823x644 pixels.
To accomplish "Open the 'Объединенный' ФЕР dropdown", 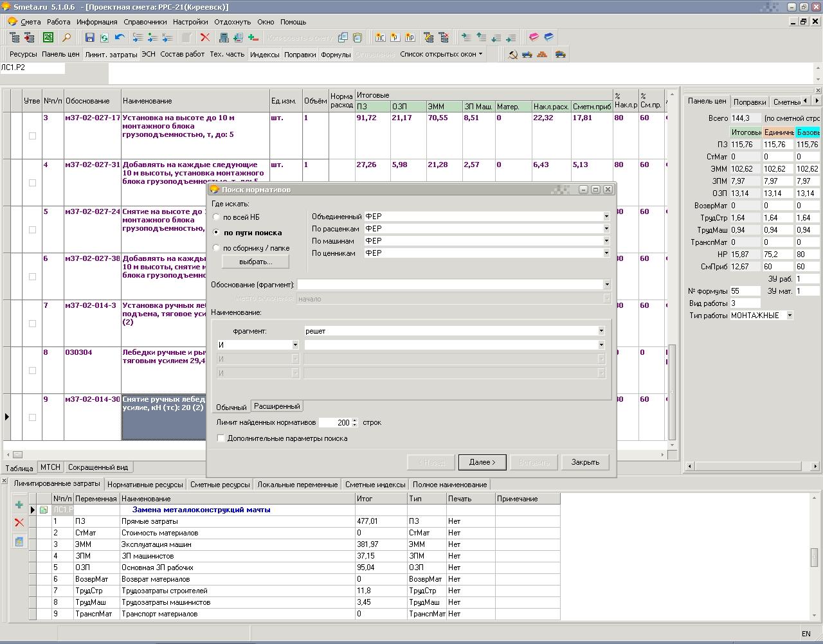I will (x=606, y=217).
